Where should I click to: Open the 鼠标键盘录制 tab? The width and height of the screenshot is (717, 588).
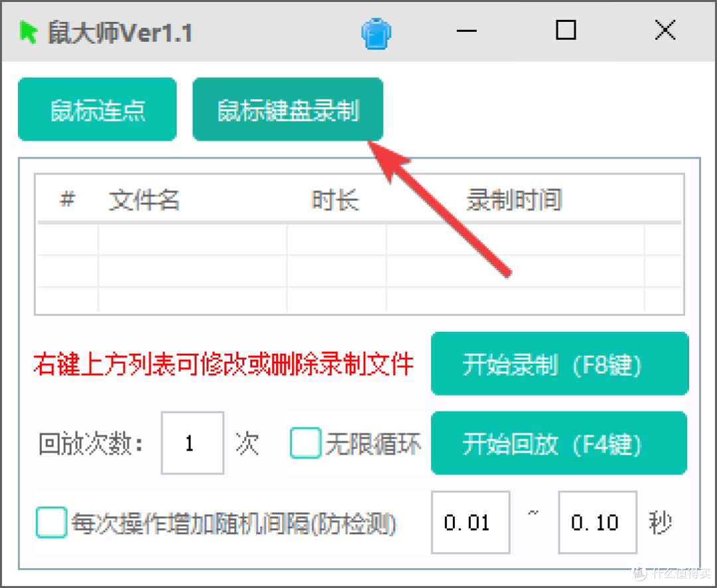287,110
